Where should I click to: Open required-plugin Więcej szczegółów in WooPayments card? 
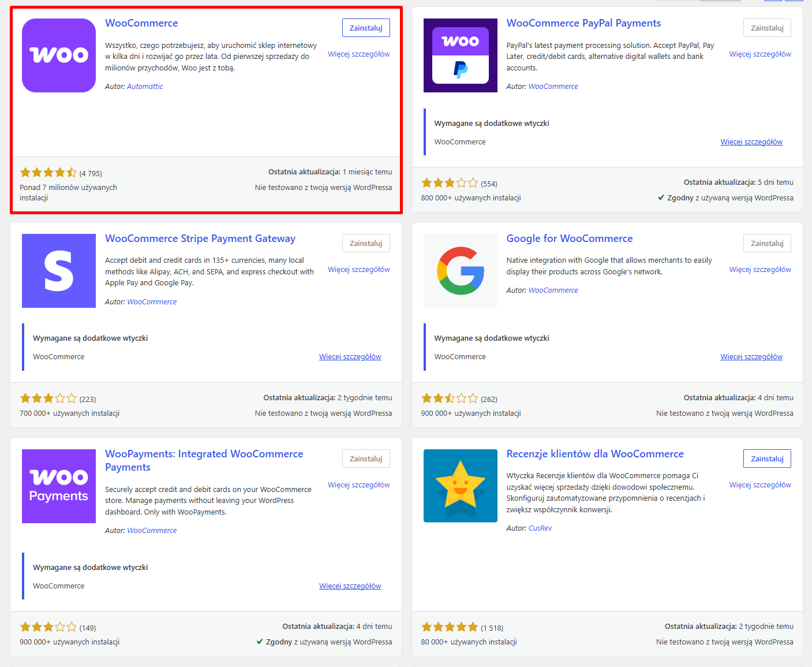[x=350, y=586]
